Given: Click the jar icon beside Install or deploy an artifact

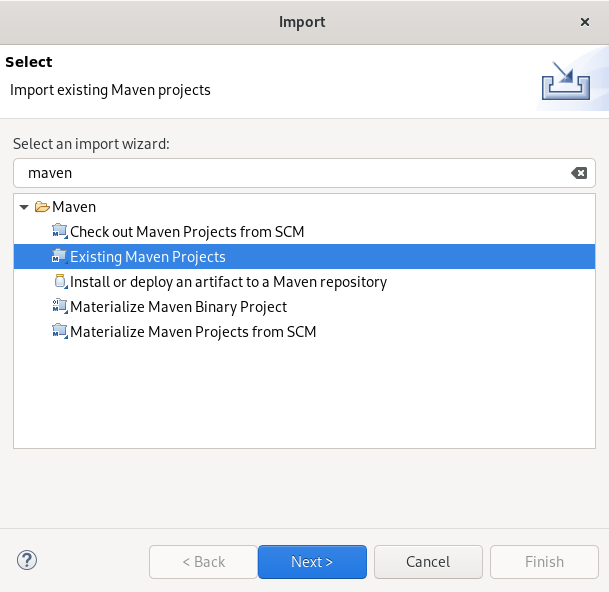Looking at the screenshot, I should [x=60, y=282].
